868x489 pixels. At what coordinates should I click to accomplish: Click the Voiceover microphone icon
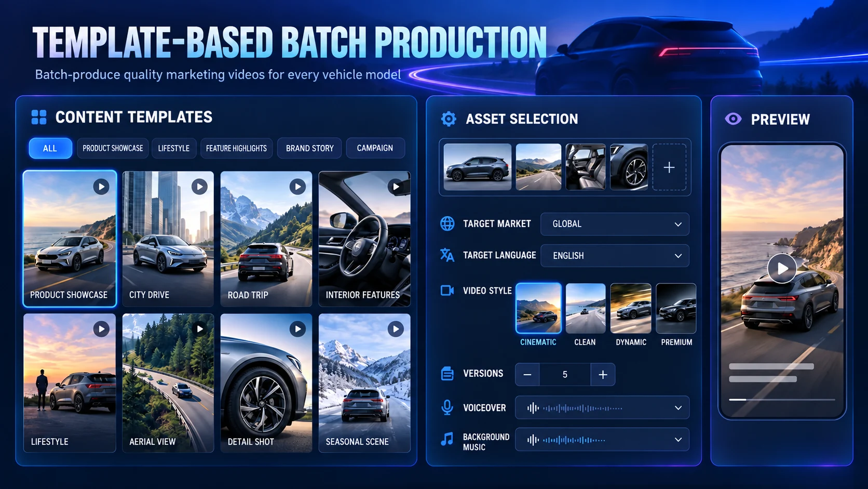point(447,408)
